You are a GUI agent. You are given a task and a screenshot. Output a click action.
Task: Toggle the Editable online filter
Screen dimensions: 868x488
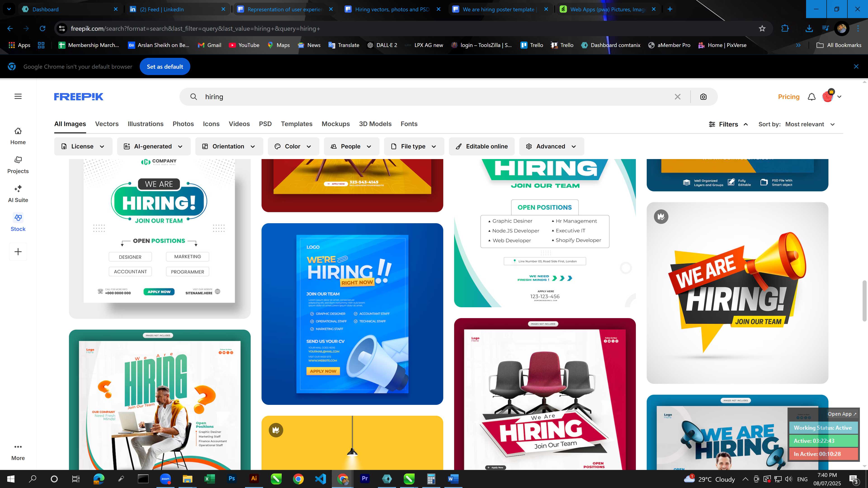481,146
